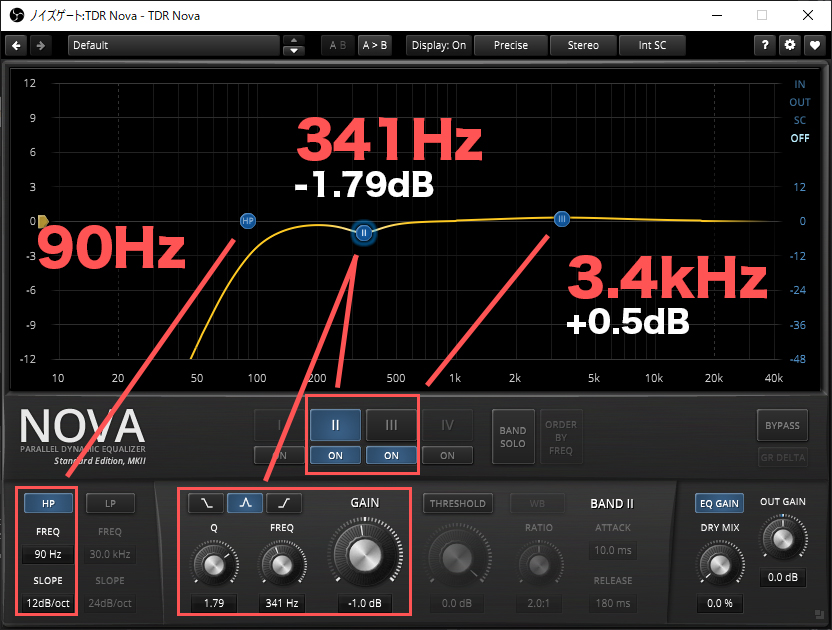Click the threshold knob
This screenshot has height=630, width=832.
[x=457, y=559]
